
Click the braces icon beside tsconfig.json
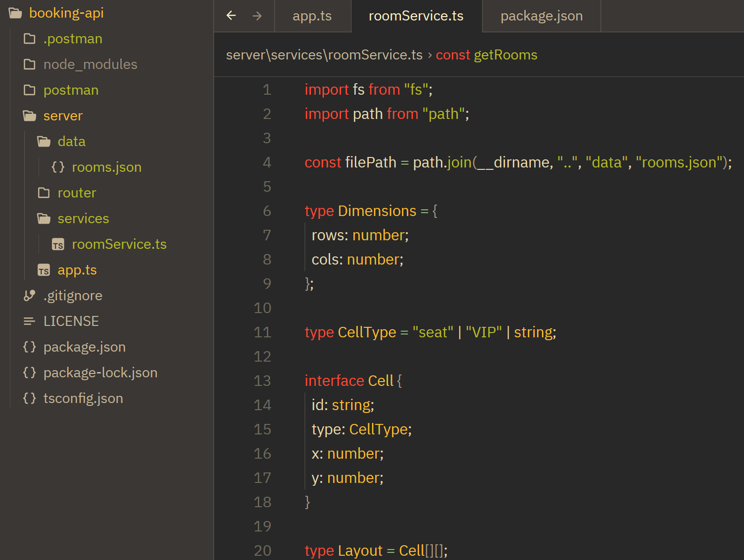tap(29, 398)
